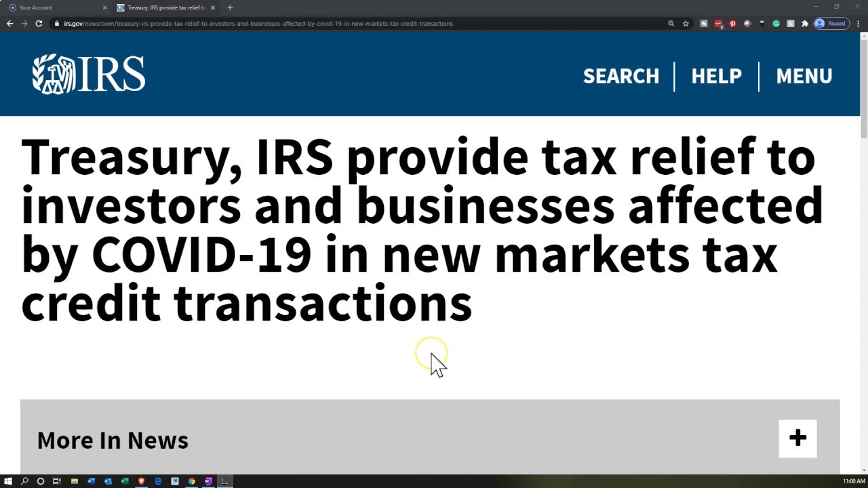Switch to the Brave browser on the taskbar
The image size is (868, 488).
[x=141, y=481]
